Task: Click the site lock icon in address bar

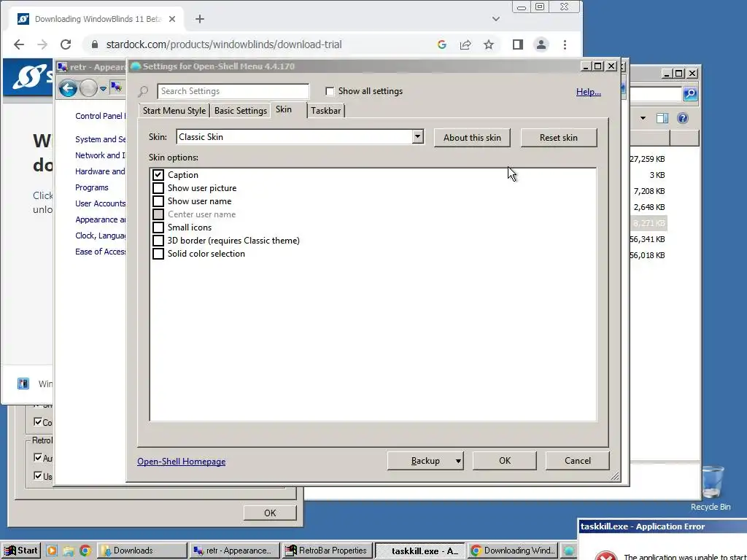Action: click(x=94, y=44)
